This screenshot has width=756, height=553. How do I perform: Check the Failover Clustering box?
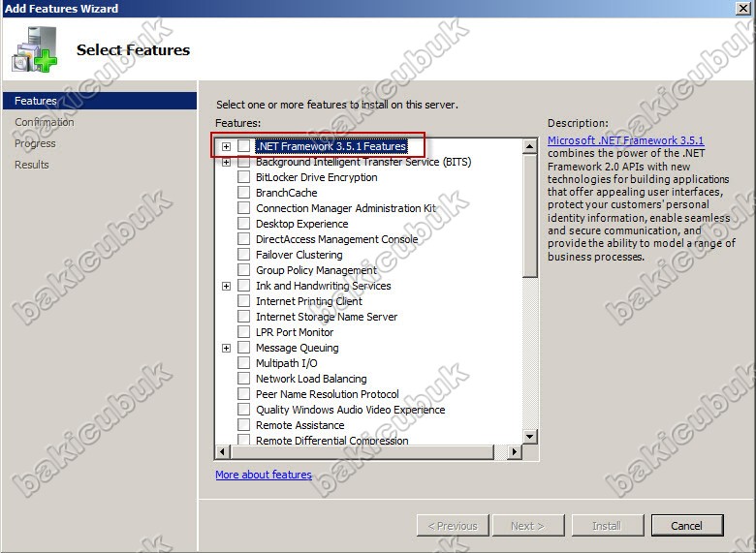244,255
